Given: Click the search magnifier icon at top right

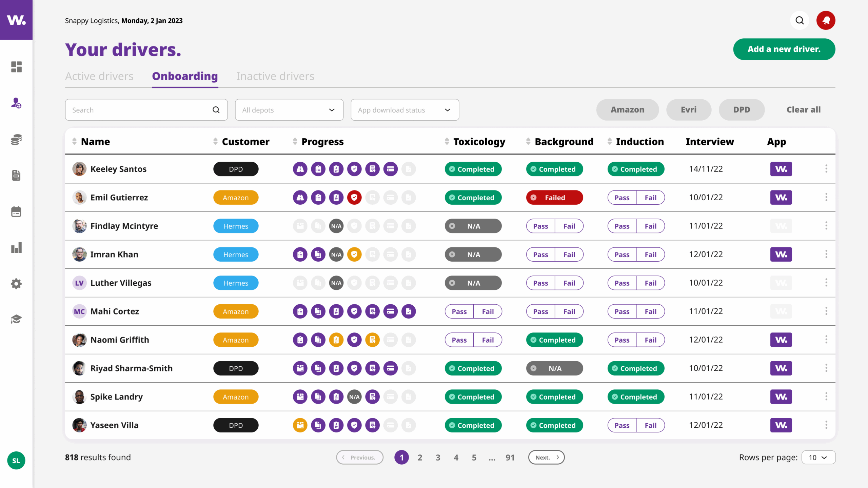Looking at the screenshot, I should pyautogui.click(x=800, y=20).
